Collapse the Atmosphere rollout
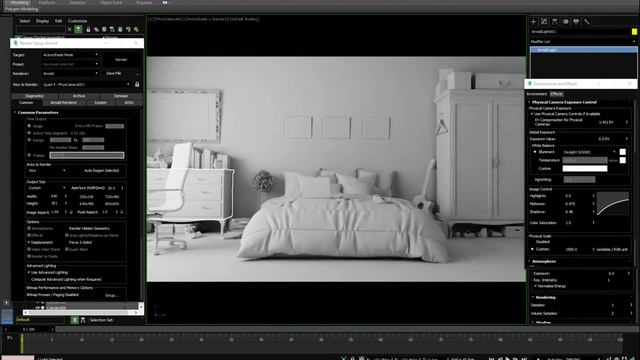 (x=543, y=261)
